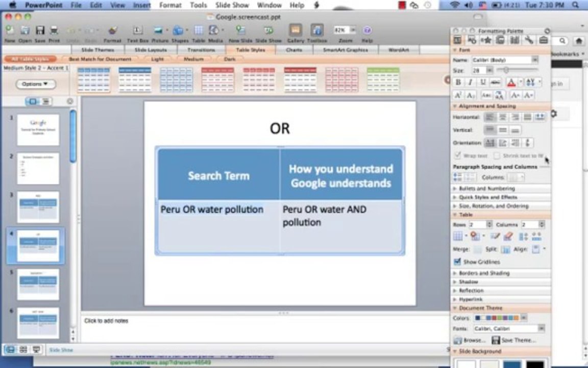
Task: Open the font Name dropdown
Action: (x=535, y=60)
